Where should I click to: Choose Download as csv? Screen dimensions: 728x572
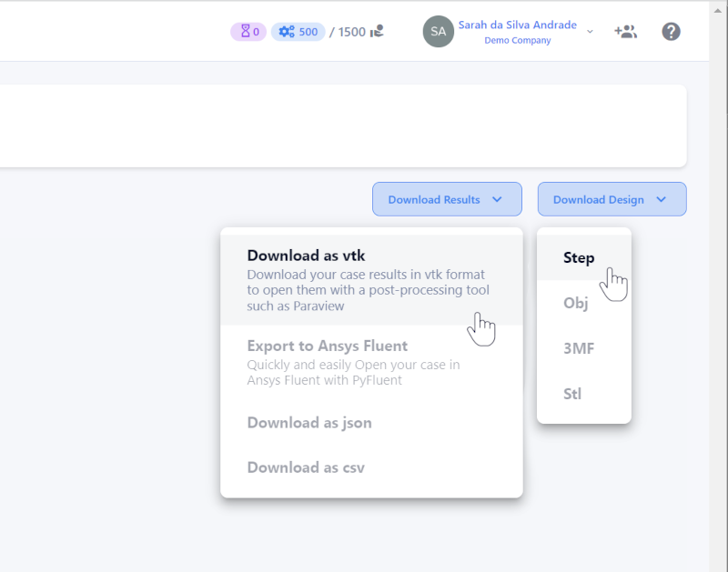(371, 467)
